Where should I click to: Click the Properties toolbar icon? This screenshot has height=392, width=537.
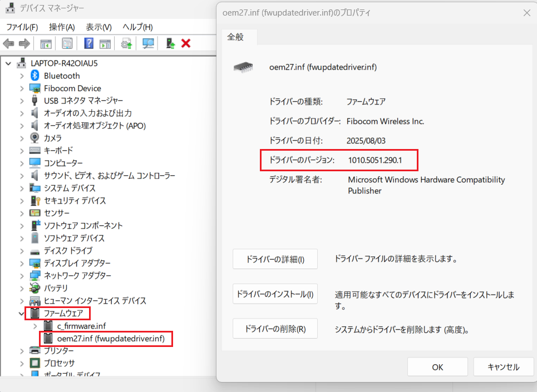(67, 43)
